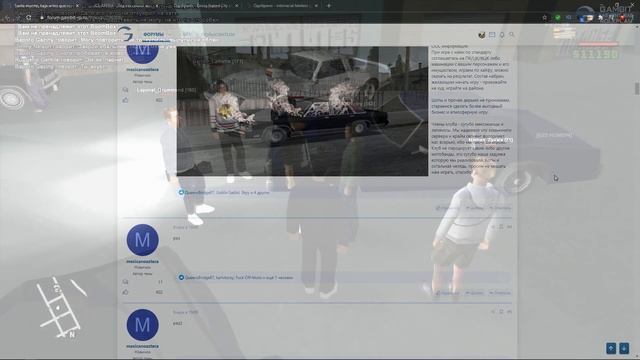
Task: Click the quote button under "p44" post
Action: point(475,293)
